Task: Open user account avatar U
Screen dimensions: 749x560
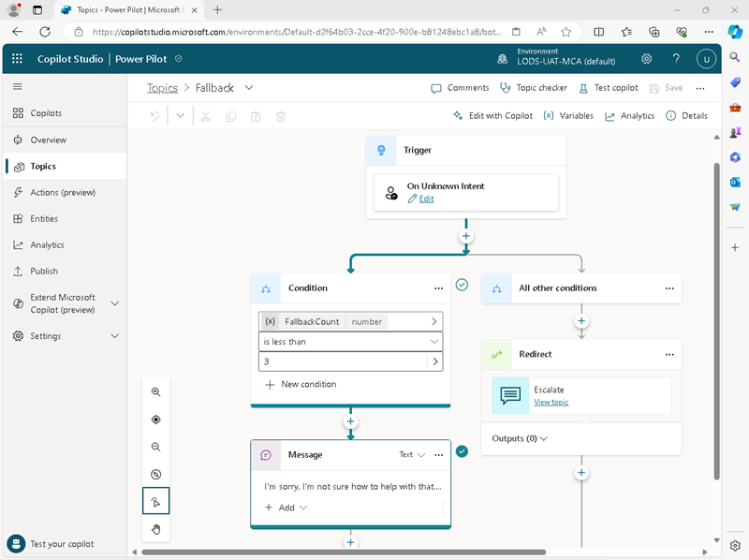Action: (706, 59)
